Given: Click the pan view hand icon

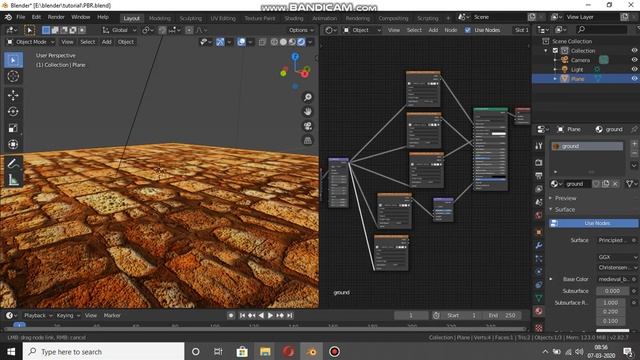Looking at the screenshot, I should 308,111.
